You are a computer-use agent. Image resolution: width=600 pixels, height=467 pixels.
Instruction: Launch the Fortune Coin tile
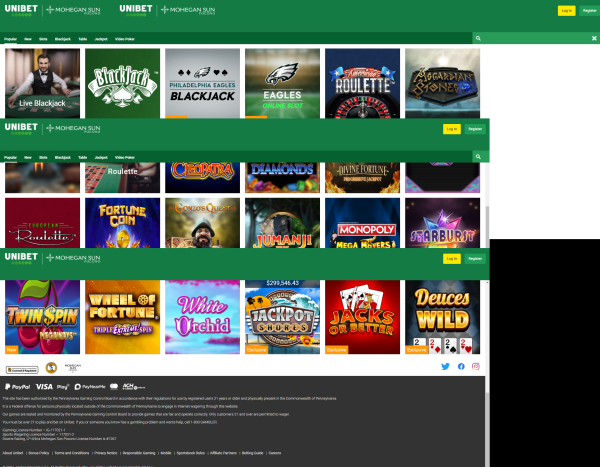click(x=122, y=223)
